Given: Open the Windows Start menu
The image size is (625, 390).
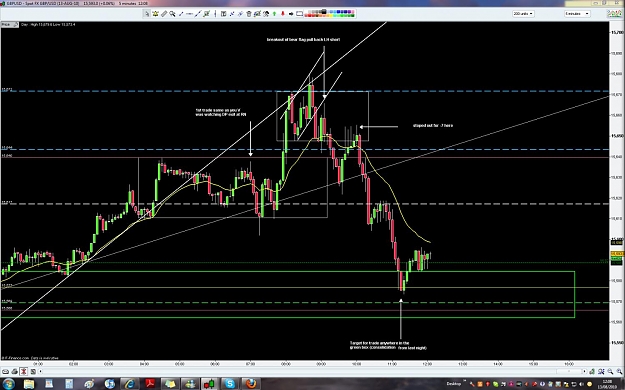Looking at the screenshot, I should click(8, 384).
